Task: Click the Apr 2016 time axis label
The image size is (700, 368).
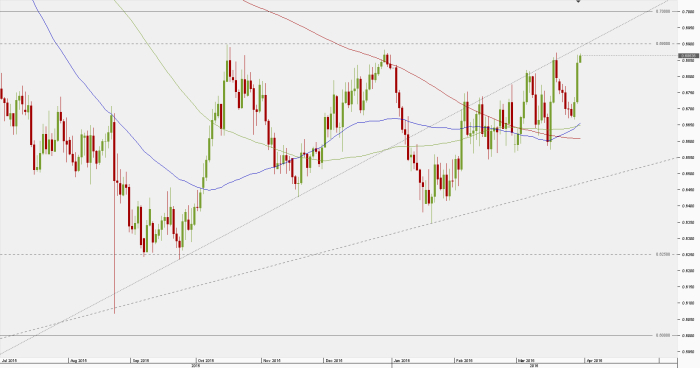Action: [x=595, y=360]
